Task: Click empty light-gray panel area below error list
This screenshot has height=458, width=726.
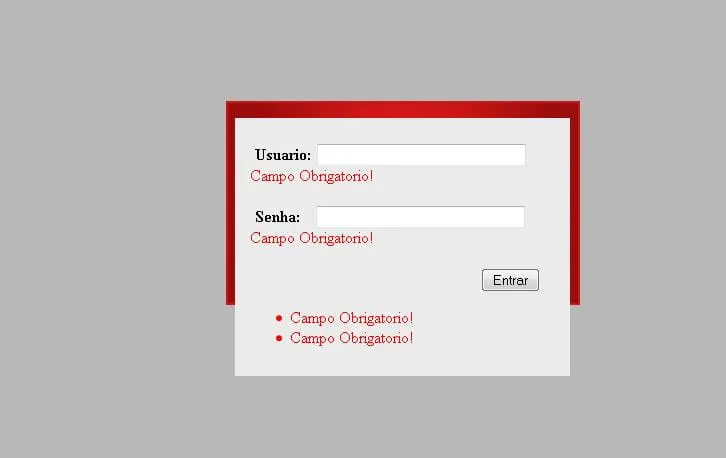Action: pyautogui.click(x=402, y=362)
